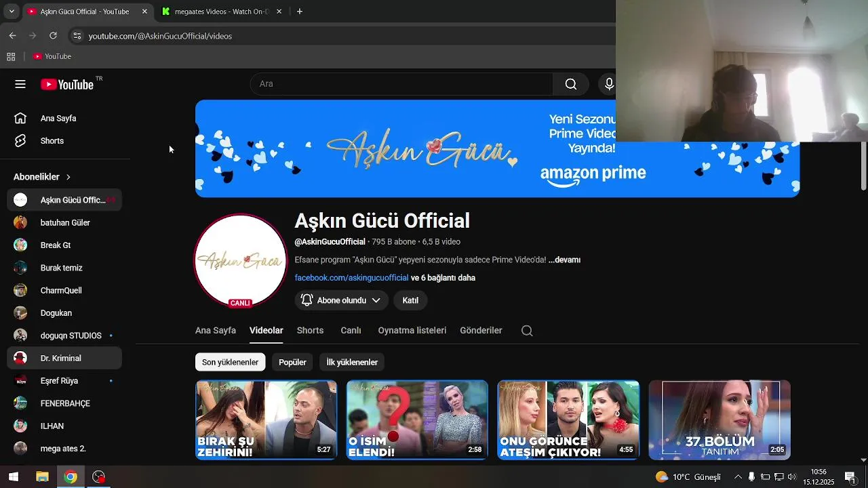Open the YouTube bookmark
The image size is (868, 488).
pyautogui.click(x=52, y=56)
